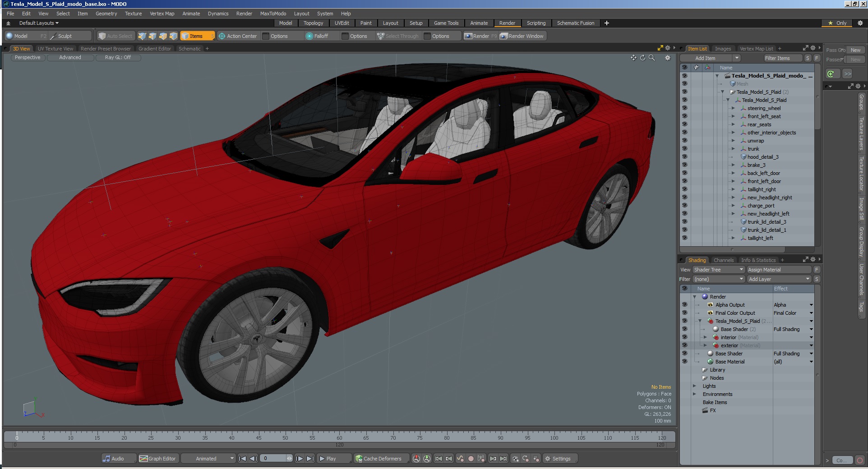Open the Animated keying dropdown
The image size is (868, 469).
tap(208, 459)
